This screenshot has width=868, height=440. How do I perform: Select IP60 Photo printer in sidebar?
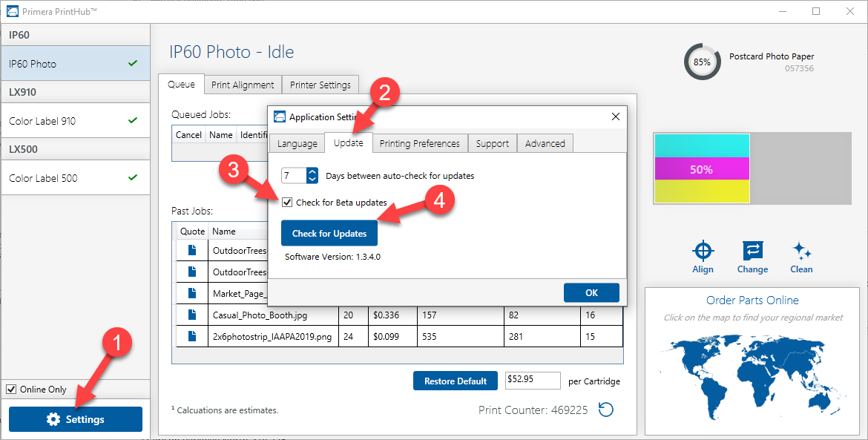coord(75,63)
